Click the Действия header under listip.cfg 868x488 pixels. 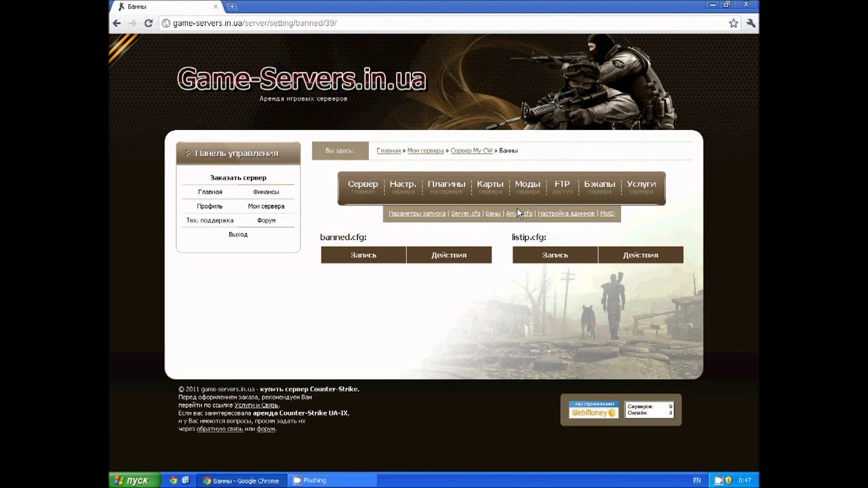click(641, 255)
